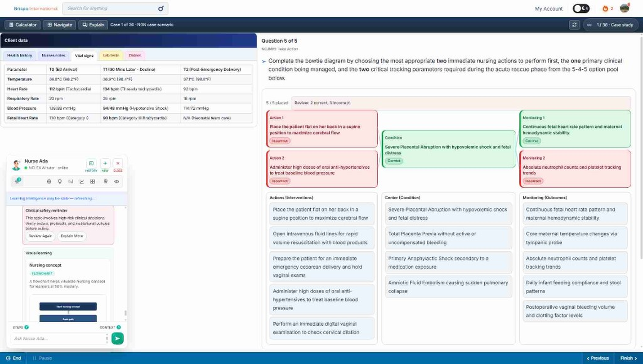This screenshot has width=643, height=364.
Task: Toggle the eye icon in Ada toolbar
Action: pyautogui.click(x=116, y=181)
